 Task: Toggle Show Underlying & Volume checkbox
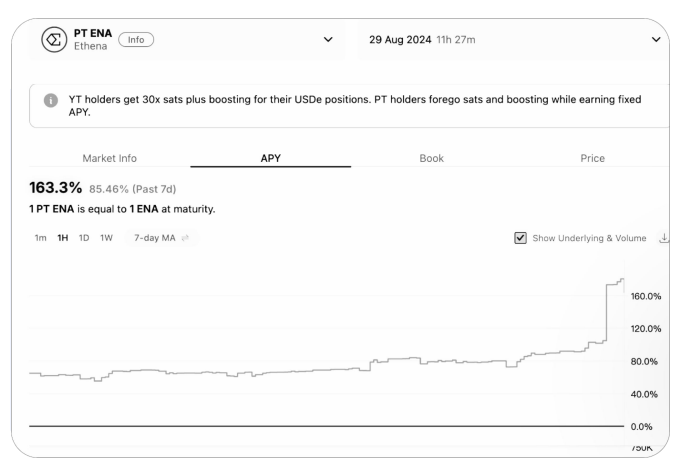pyautogui.click(x=520, y=238)
